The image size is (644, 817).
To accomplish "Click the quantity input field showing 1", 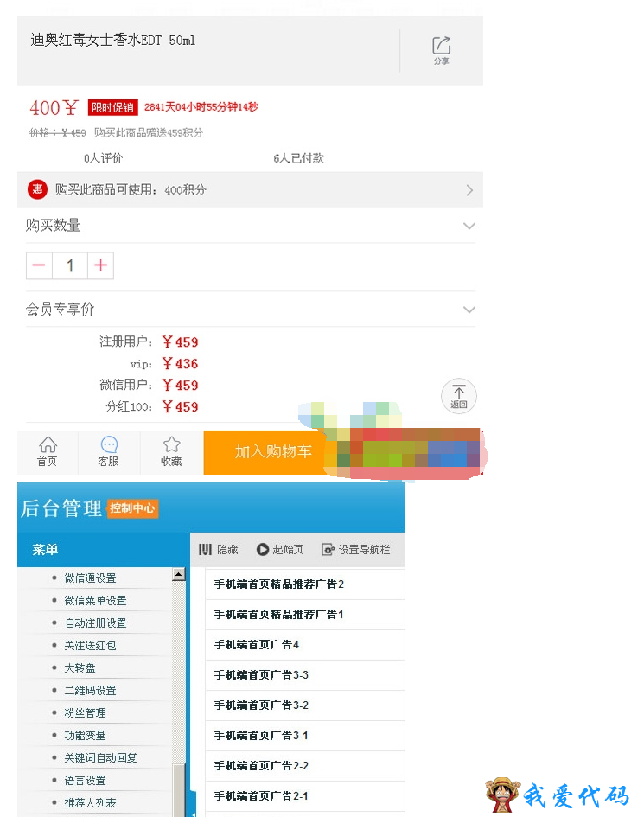I will [70, 265].
